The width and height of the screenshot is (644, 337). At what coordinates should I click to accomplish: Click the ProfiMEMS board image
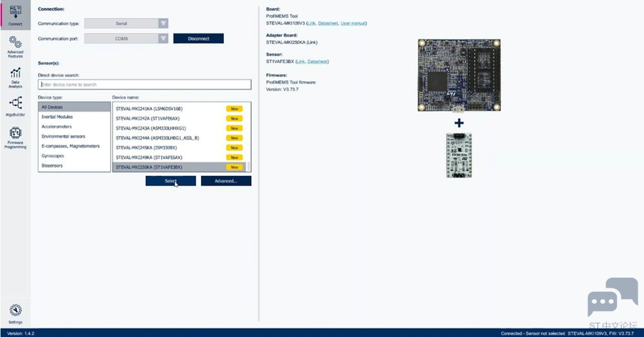tap(459, 76)
